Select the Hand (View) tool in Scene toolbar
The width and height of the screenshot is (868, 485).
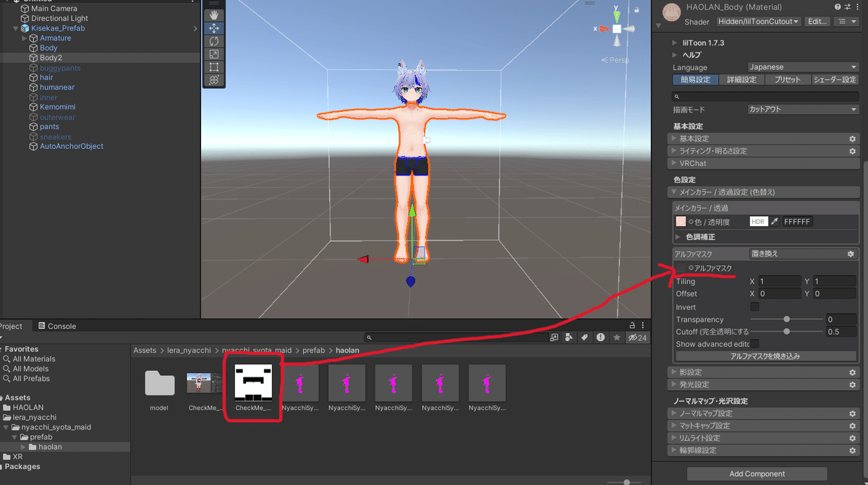point(215,14)
